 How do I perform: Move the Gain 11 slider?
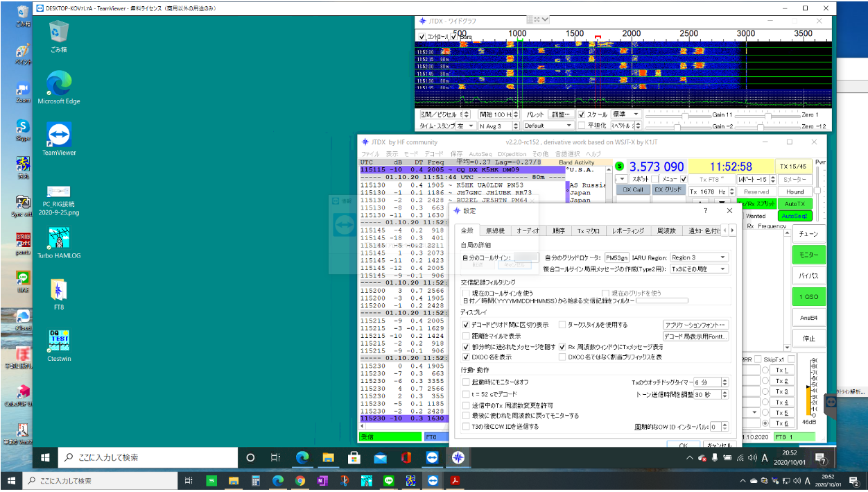click(x=685, y=116)
